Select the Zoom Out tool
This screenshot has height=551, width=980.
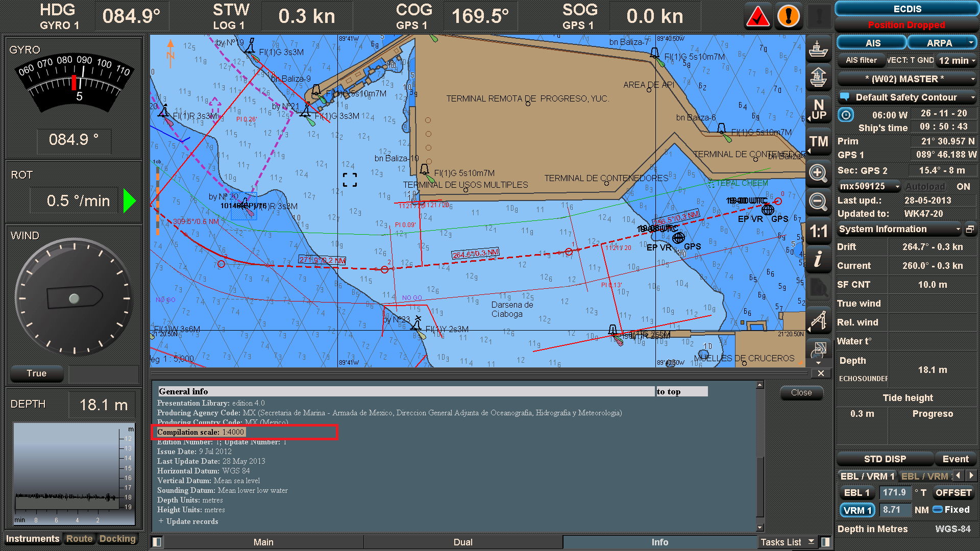tap(819, 203)
